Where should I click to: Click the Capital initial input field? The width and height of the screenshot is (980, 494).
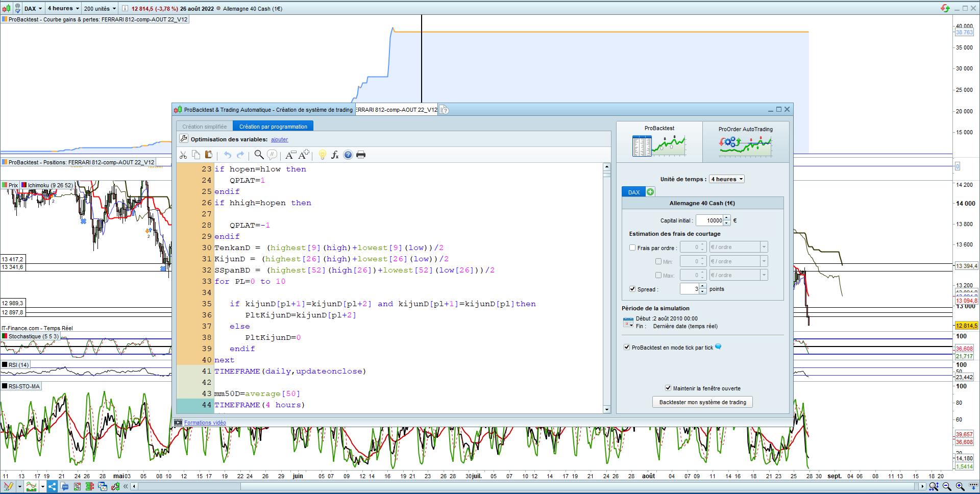pos(709,220)
